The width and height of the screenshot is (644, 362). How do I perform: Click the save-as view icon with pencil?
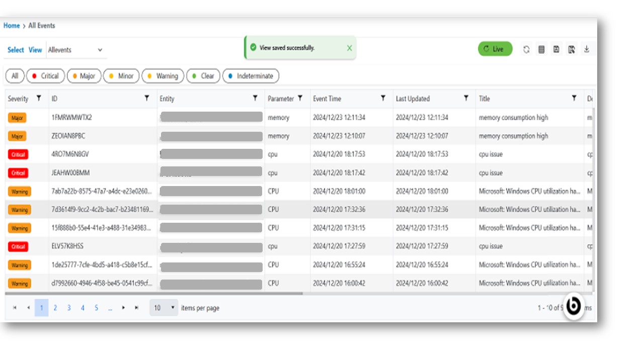click(572, 49)
